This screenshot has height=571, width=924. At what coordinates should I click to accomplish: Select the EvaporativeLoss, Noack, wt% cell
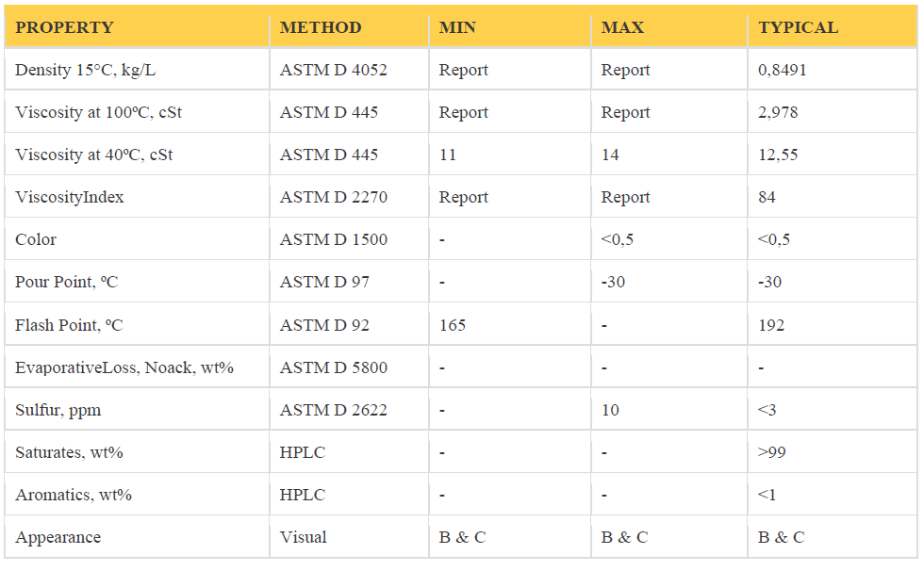coord(124,367)
